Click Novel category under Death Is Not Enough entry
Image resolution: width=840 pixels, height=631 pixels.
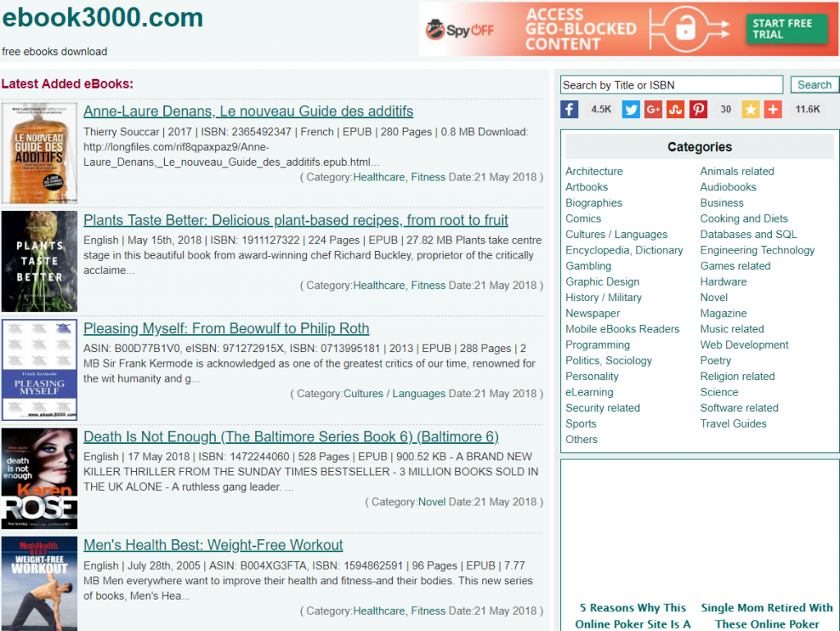point(431,502)
